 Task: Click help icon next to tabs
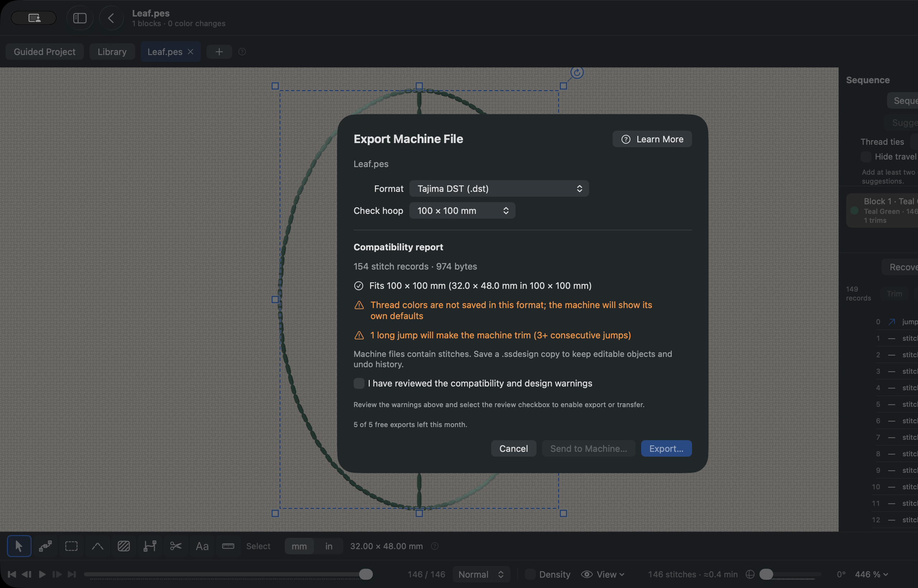click(x=242, y=52)
